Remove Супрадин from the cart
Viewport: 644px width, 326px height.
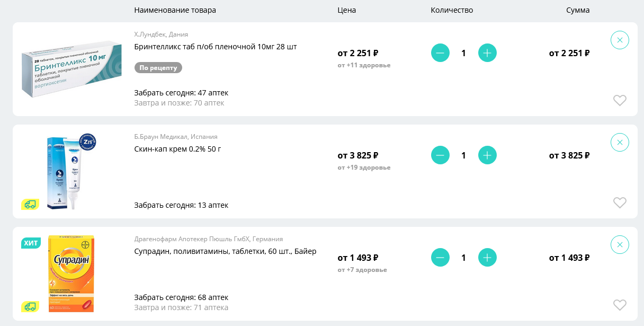tap(620, 244)
